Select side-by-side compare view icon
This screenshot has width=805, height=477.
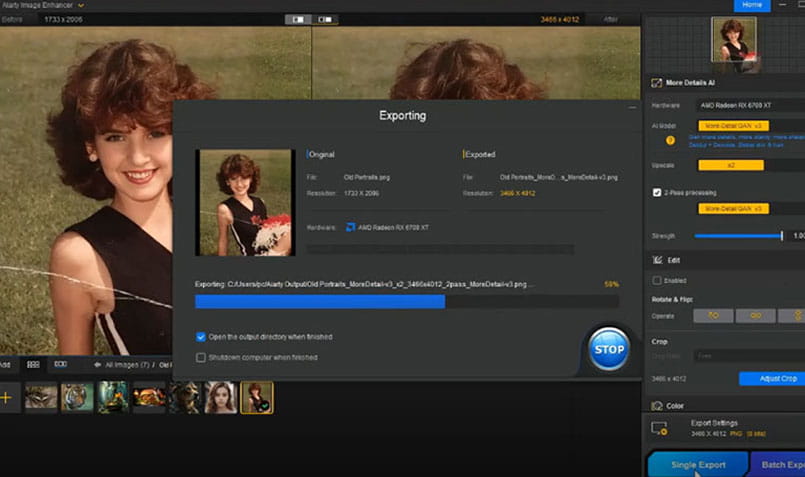point(298,19)
